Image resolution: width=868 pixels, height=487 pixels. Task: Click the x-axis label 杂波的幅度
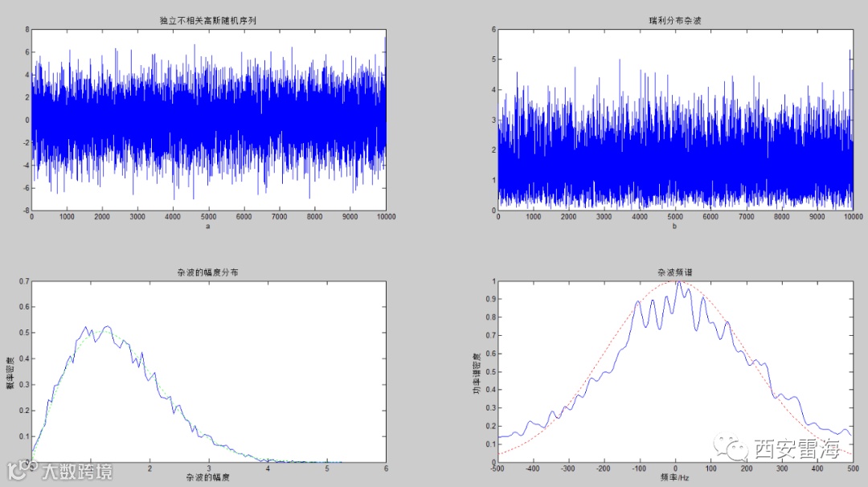point(207,477)
